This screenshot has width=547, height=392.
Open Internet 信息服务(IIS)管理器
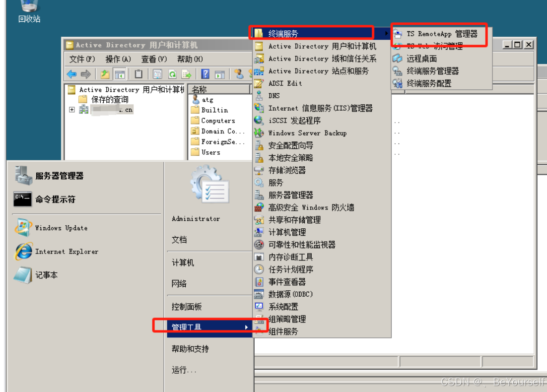pos(321,108)
